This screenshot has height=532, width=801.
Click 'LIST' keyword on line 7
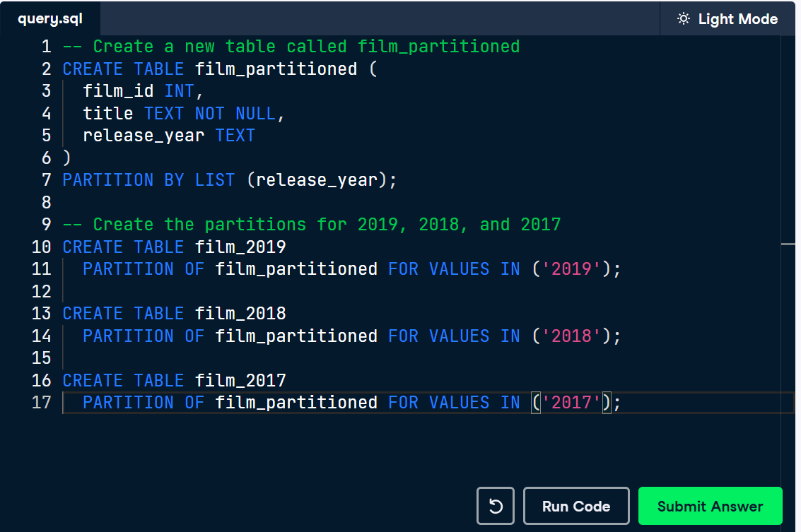214,179
